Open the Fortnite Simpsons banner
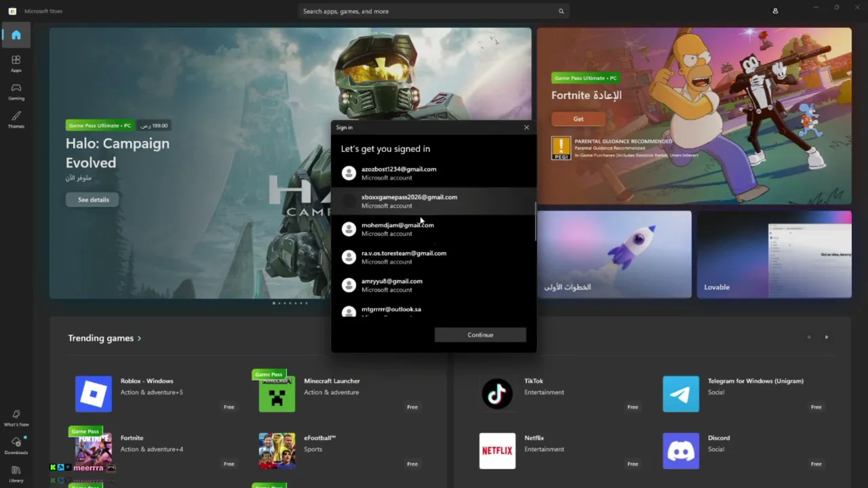This screenshot has height=488, width=868. tap(694, 116)
